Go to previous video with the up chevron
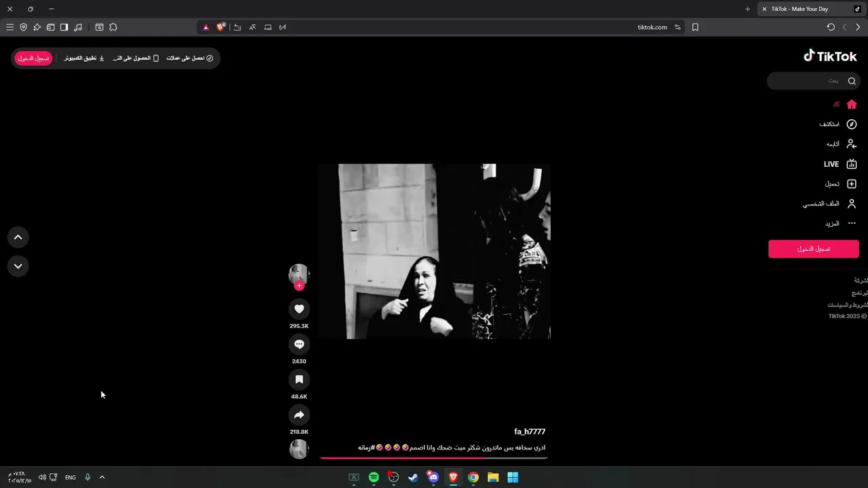Image resolution: width=868 pixels, height=488 pixels. pos(18,237)
